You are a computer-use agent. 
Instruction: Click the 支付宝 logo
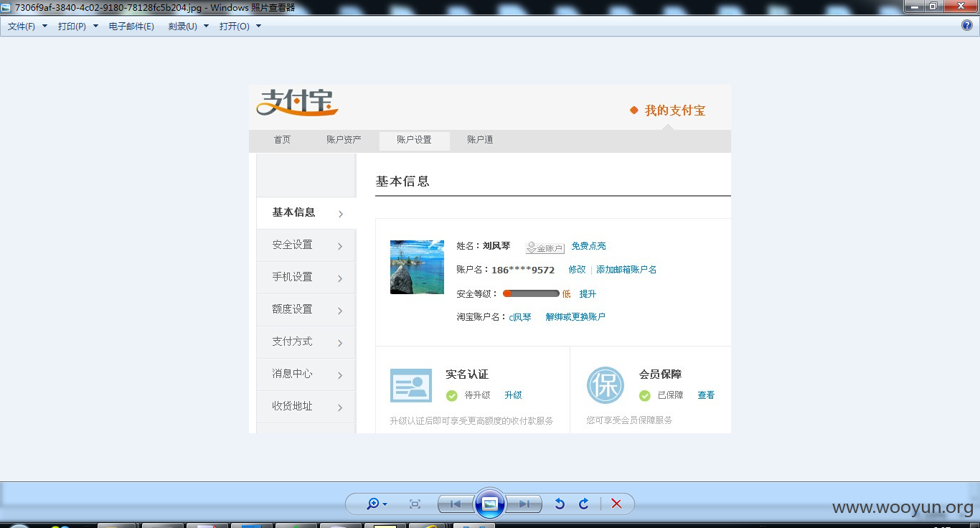297,103
